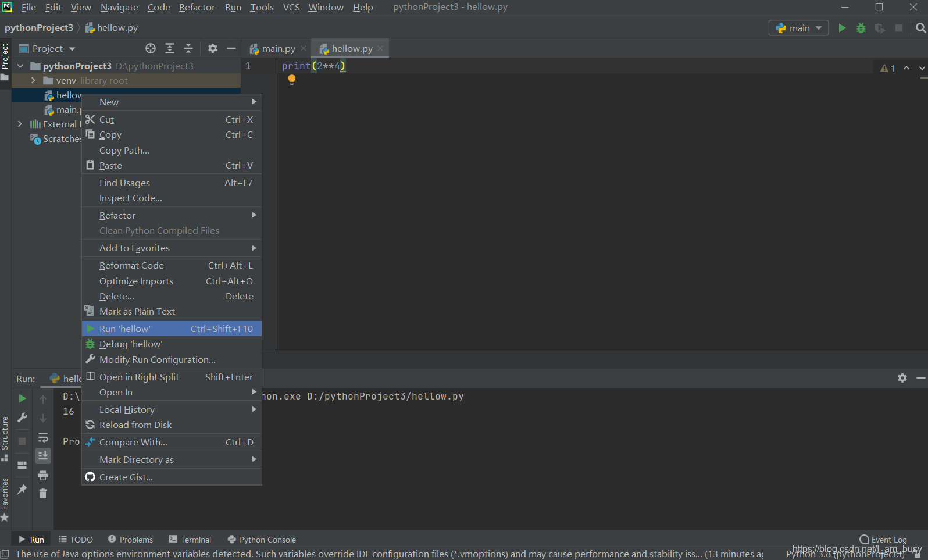Screen dimensions: 928x560
Task: Open the New submenu in context menu
Action: coord(172,102)
